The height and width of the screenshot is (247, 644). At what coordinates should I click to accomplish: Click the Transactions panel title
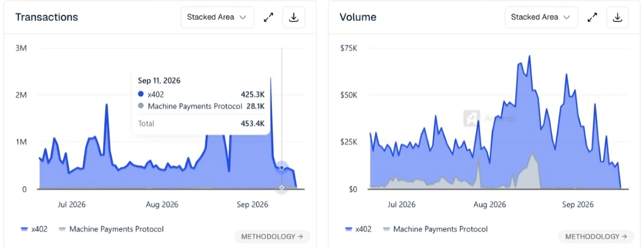coord(46,17)
